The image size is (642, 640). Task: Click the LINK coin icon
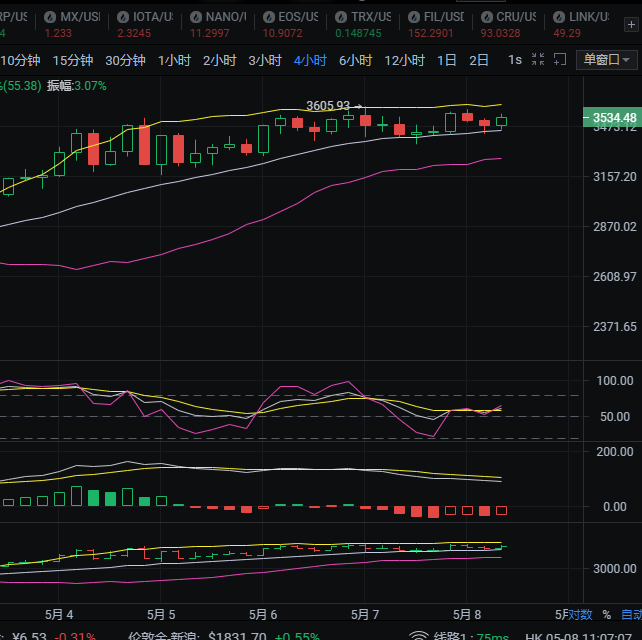coord(560,17)
